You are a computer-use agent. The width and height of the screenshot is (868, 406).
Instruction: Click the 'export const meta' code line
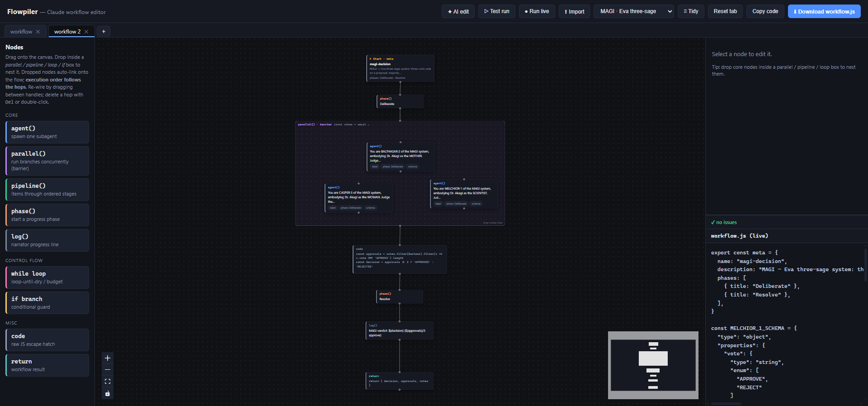[x=745, y=253]
